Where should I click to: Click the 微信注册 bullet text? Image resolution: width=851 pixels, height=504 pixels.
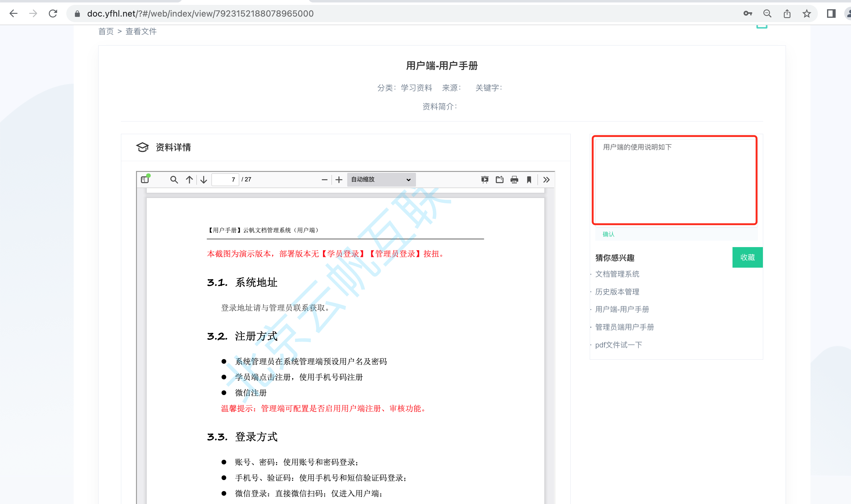point(251,393)
